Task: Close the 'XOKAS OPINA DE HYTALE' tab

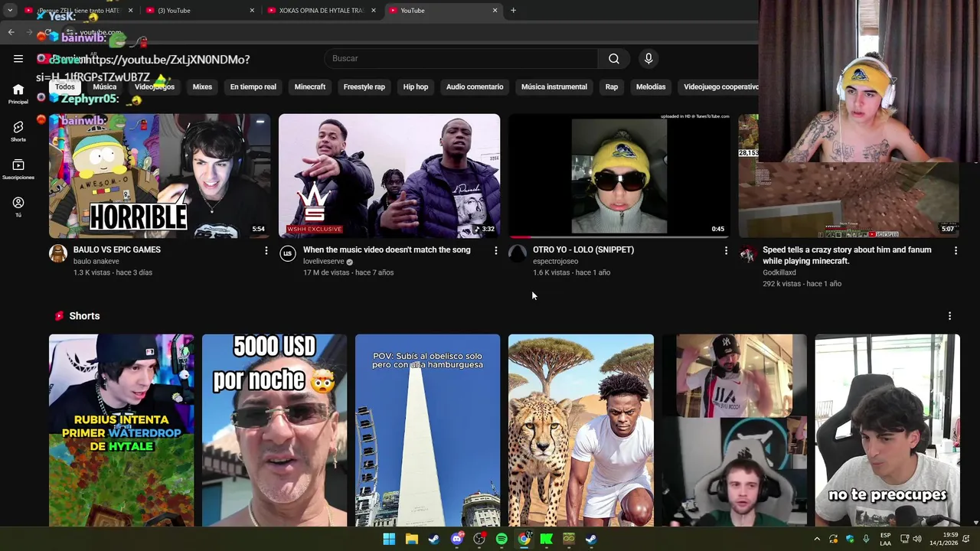Action: coord(373,10)
